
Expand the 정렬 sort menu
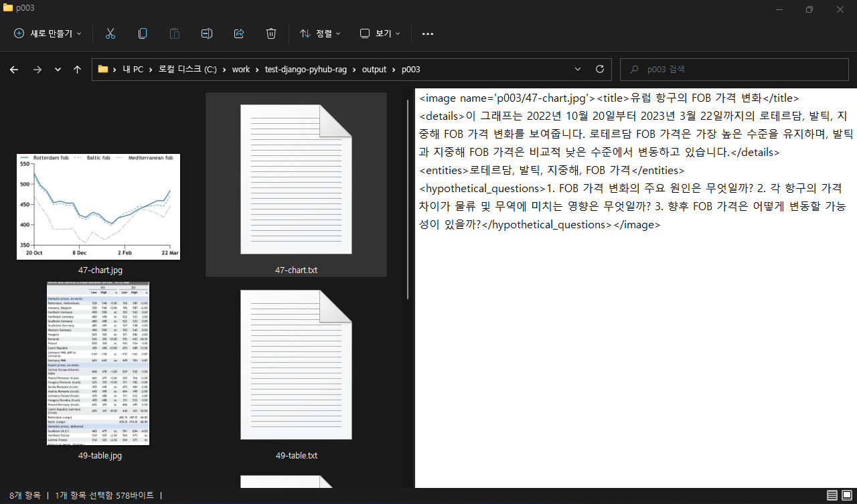click(x=320, y=33)
